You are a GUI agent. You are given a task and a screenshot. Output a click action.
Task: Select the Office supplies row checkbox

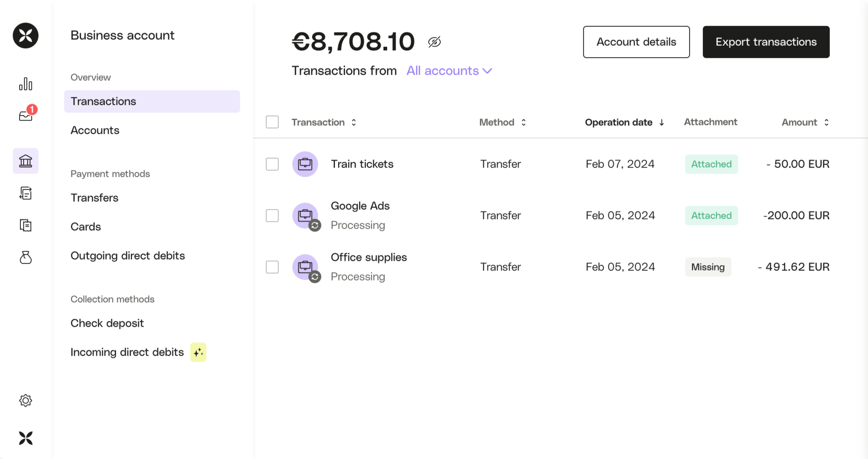click(x=272, y=267)
